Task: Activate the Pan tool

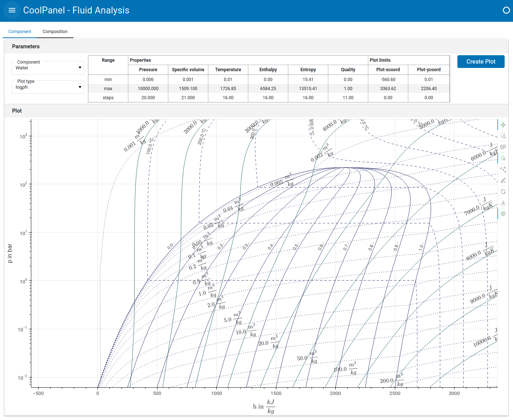Action: [x=503, y=125]
